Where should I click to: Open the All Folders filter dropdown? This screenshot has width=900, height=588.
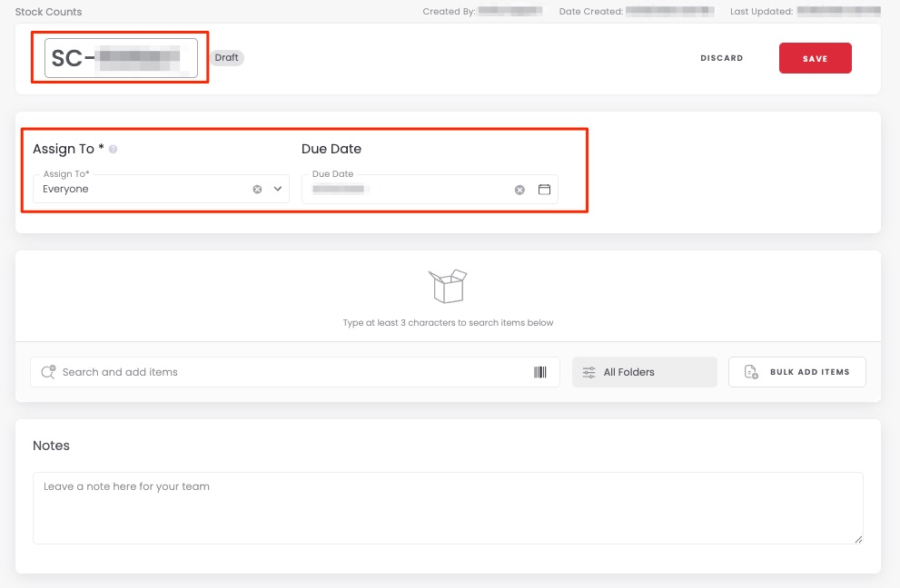click(x=644, y=372)
